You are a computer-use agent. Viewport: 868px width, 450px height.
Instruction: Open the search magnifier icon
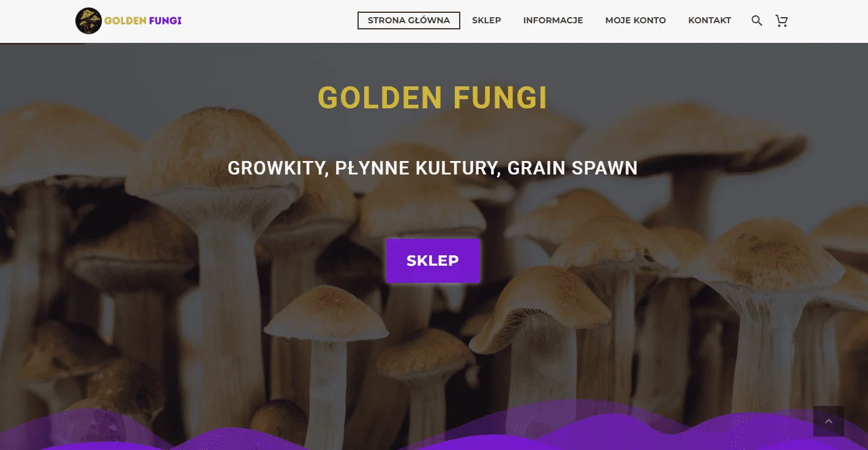coord(757,21)
